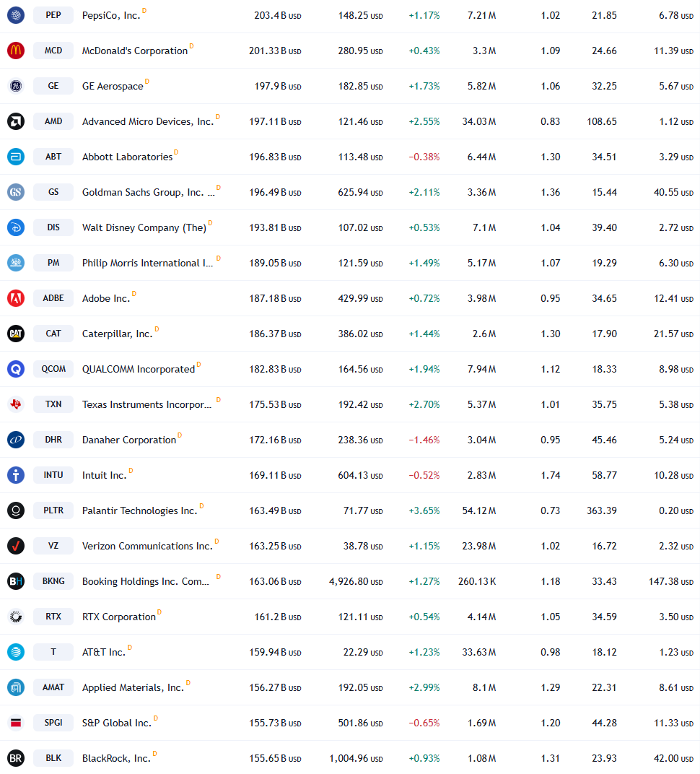Click McDonald's price 280.95 USD
This screenshot has width=700, height=774.
(360, 51)
